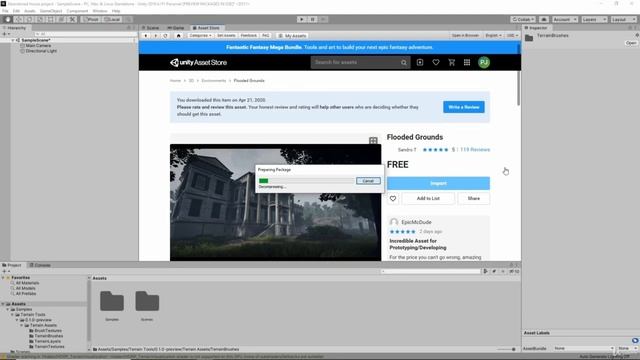Collapse the Assets tree node
Image resolution: width=640 pixels, height=360 pixels.
3,304
